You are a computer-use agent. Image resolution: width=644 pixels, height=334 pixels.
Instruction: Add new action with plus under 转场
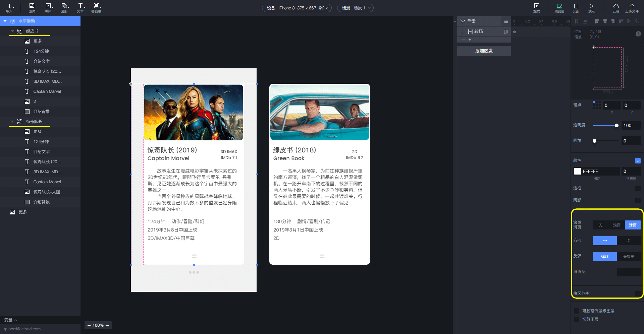coord(470,40)
